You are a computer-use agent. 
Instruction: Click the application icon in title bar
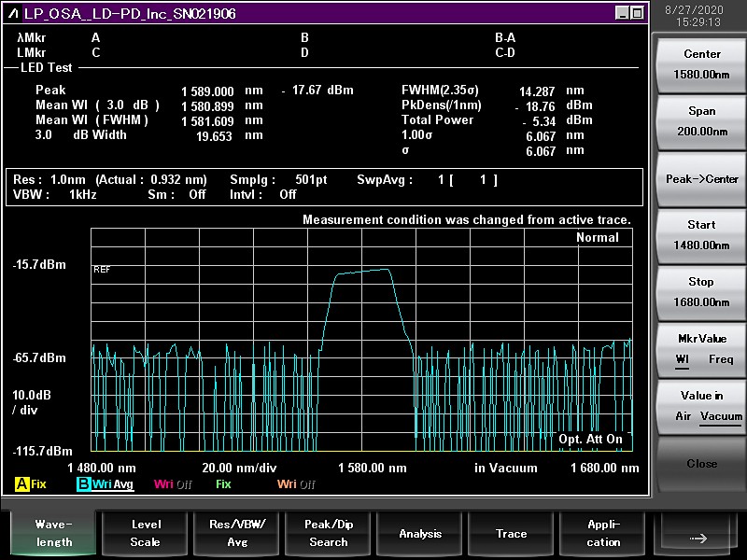(12, 13)
